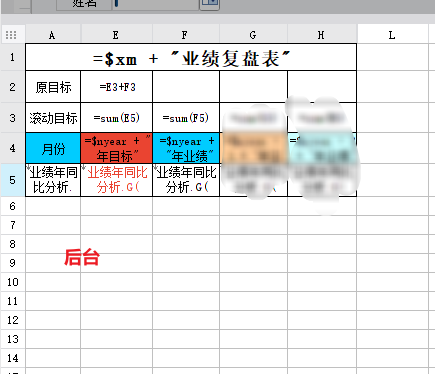Viewport: 435px width, 374px height.
Task: Select column L header
Action: 392,35
